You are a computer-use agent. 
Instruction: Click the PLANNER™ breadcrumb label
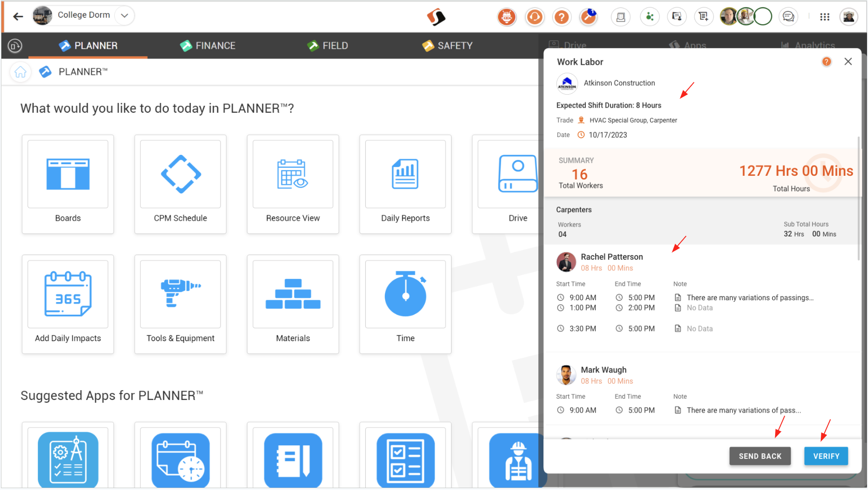pos(83,72)
